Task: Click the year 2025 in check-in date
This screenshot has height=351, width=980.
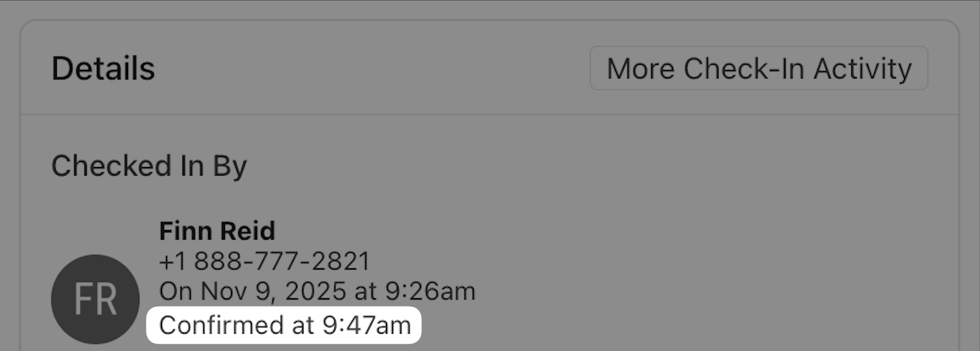Action: click(x=315, y=292)
